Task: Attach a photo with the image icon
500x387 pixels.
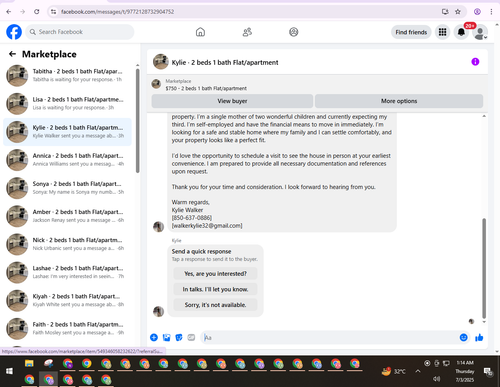Action: 166,337
